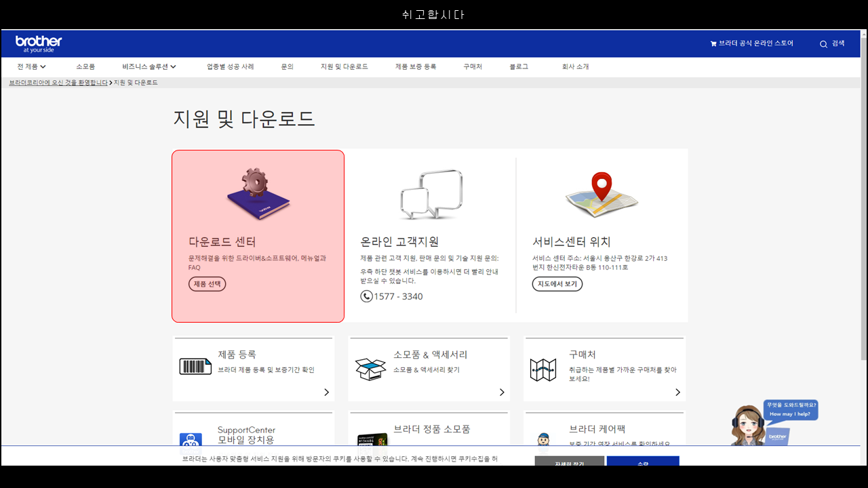Click the gray cookie details button

[569, 461]
